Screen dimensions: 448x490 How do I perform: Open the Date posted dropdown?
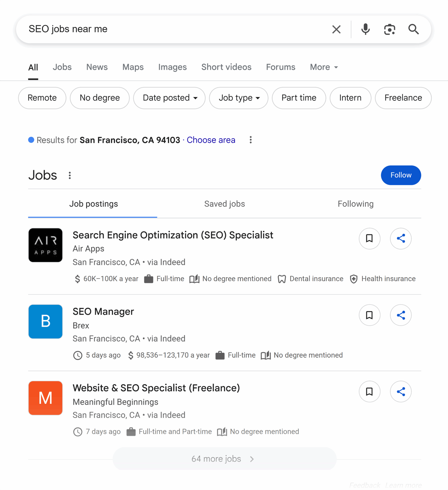point(169,98)
